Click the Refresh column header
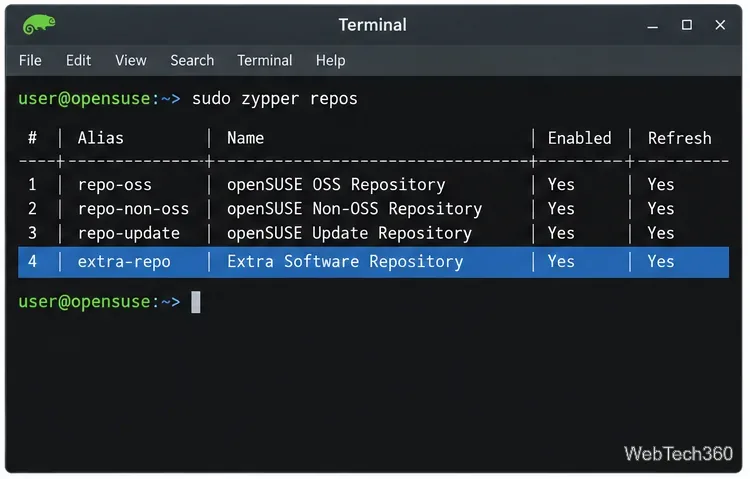The width and height of the screenshot is (750, 479). pos(679,138)
